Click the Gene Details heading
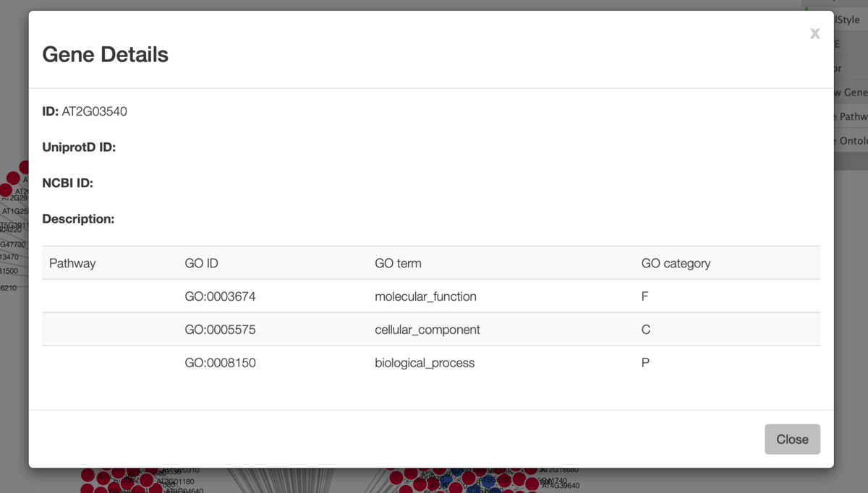 [106, 54]
